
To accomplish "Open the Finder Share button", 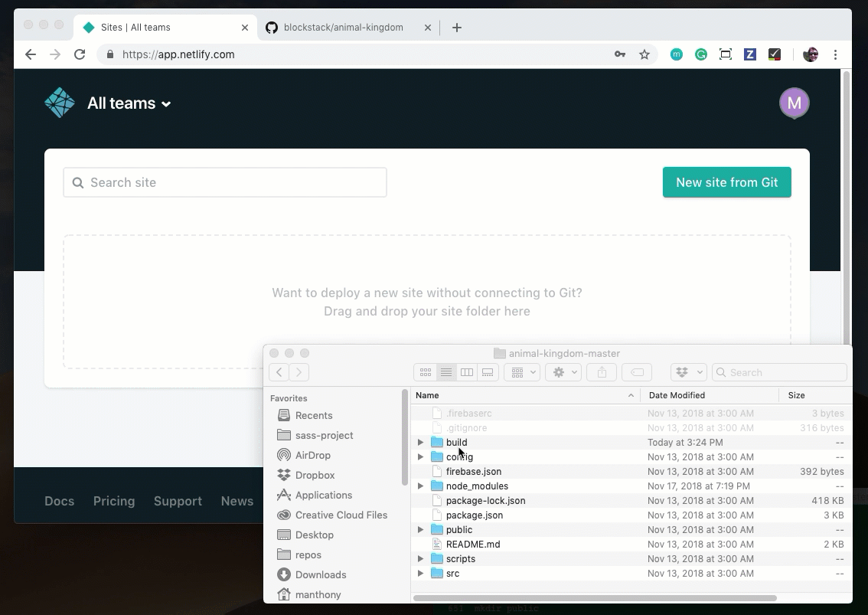I will pos(602,372).
